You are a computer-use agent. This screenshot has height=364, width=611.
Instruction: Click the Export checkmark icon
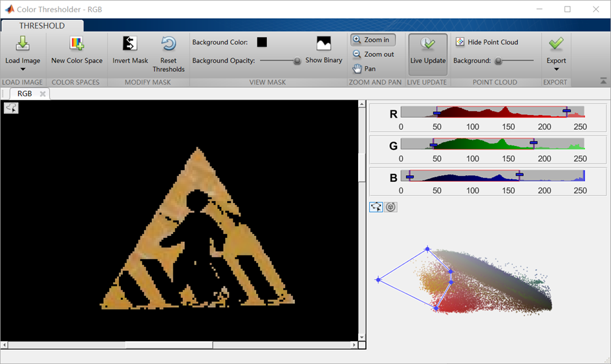pyautogui.click(x=556, y=43)
